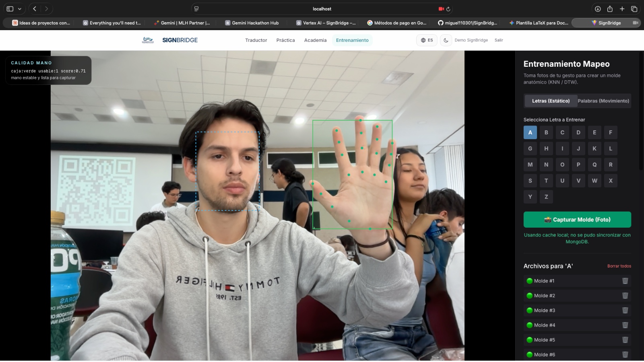Switch to the Ideas de proyectos browser tab
The width and height of the screenshot is (644, 362).
point(41,23)
